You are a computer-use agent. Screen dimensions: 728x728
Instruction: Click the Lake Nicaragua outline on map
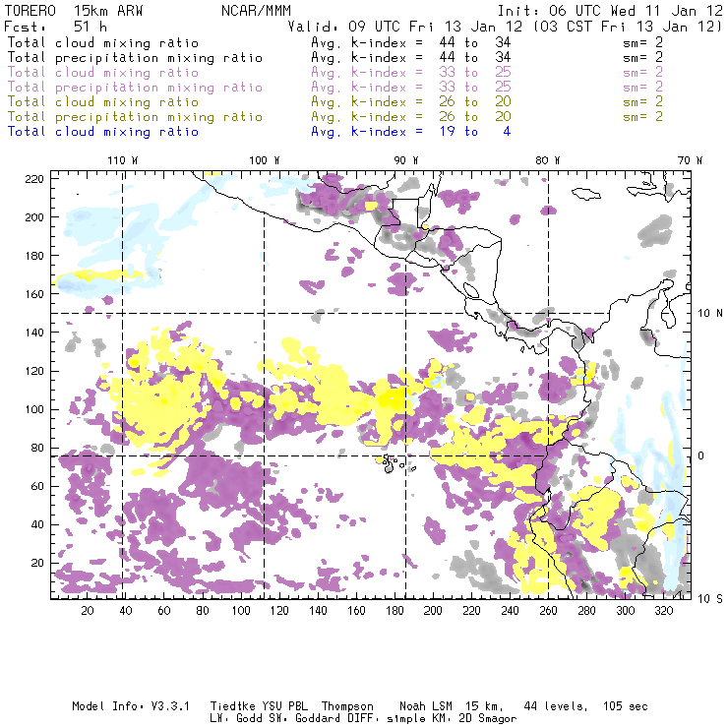click(471, 291)
